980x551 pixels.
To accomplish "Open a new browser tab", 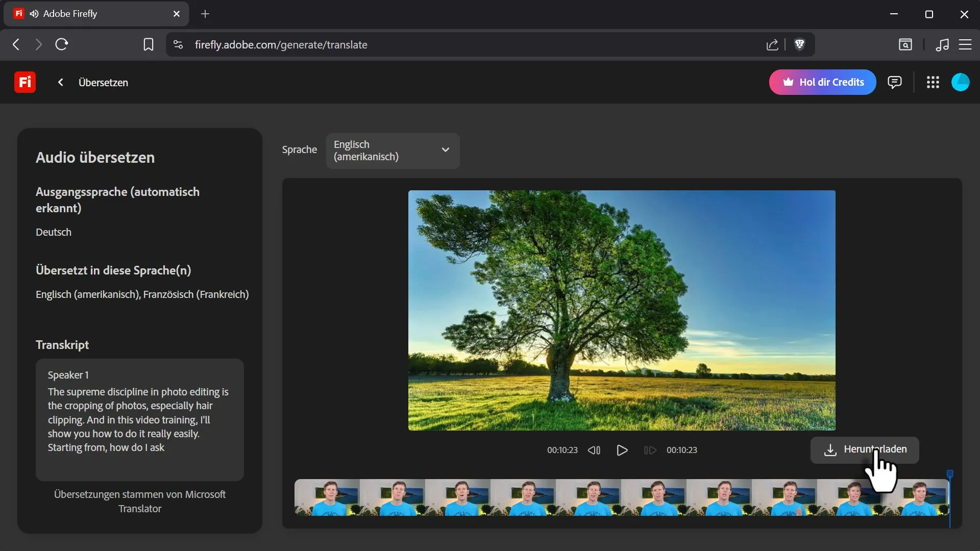I will pos(205,14).
